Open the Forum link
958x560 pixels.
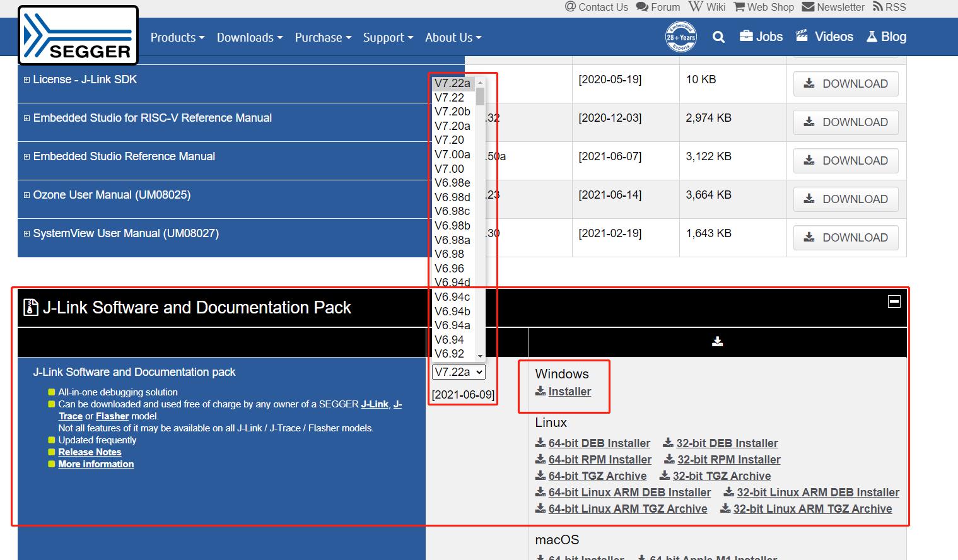click(658, 7)
